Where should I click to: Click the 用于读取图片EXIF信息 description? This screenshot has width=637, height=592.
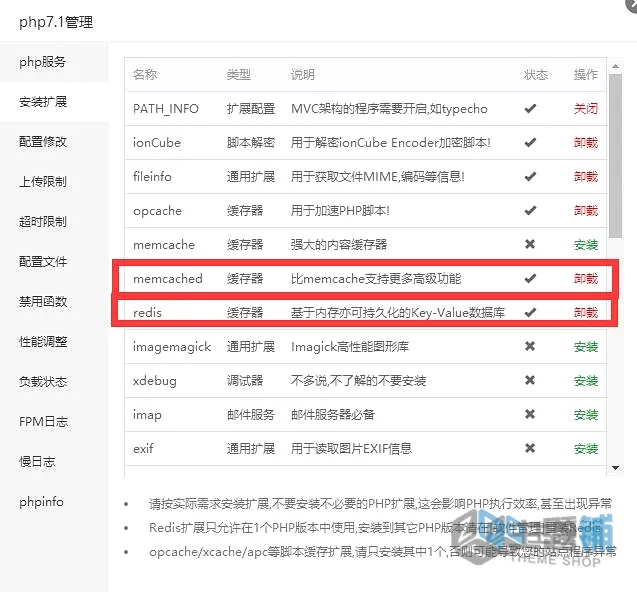pos(351,449)
